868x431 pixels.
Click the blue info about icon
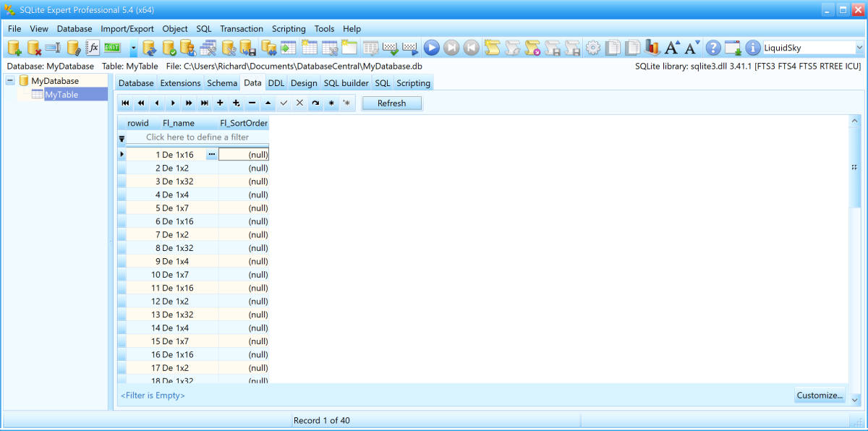point(753,48)
